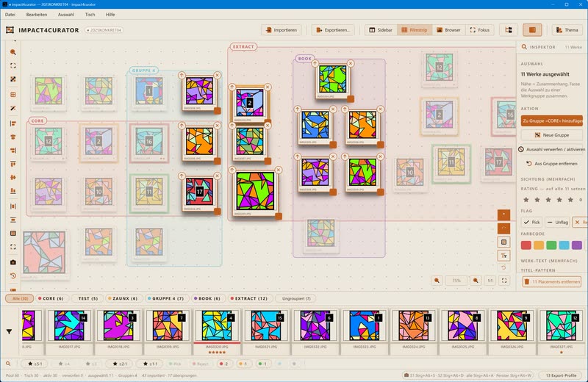Click the Pick flag button
Screen dimensions: 588x382
coord(531,223)
